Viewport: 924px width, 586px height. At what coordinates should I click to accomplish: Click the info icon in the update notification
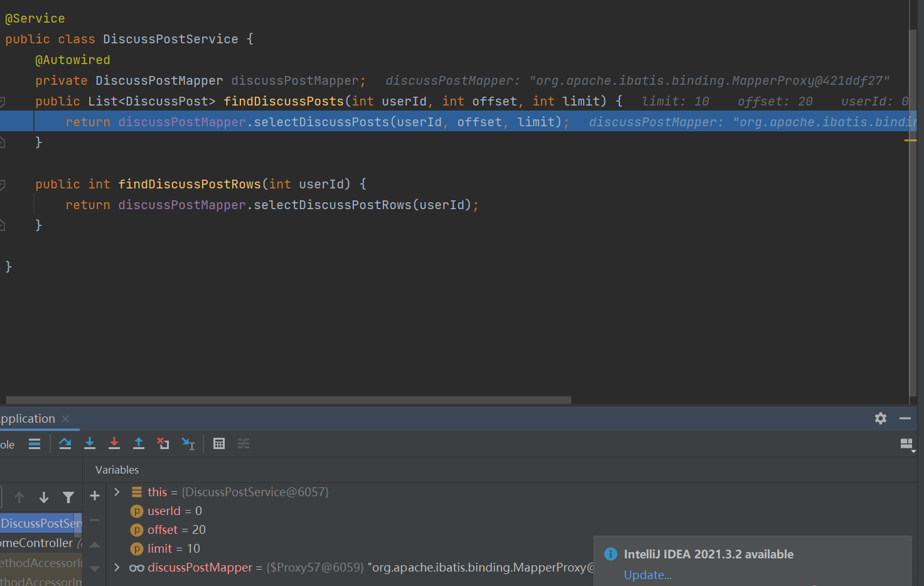pyautogui.click(x=610, y=554)
